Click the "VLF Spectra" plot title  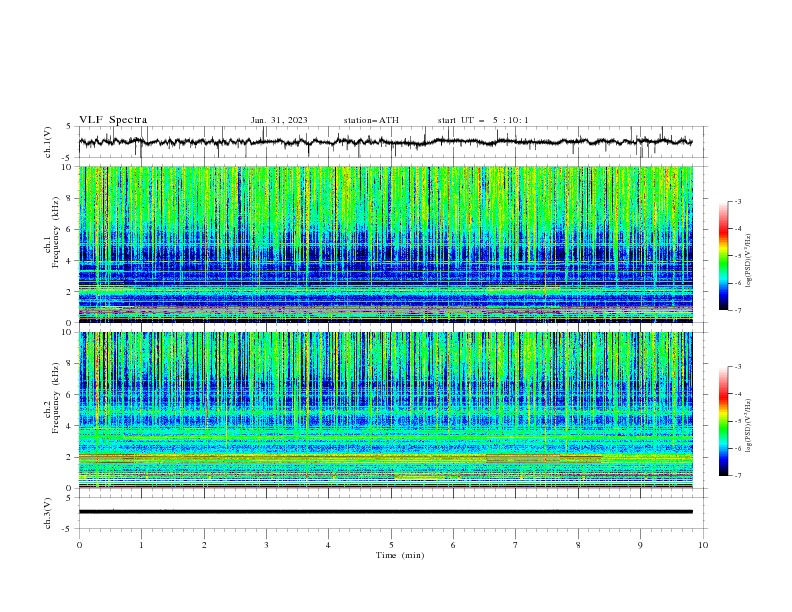[x=113, y=120]
